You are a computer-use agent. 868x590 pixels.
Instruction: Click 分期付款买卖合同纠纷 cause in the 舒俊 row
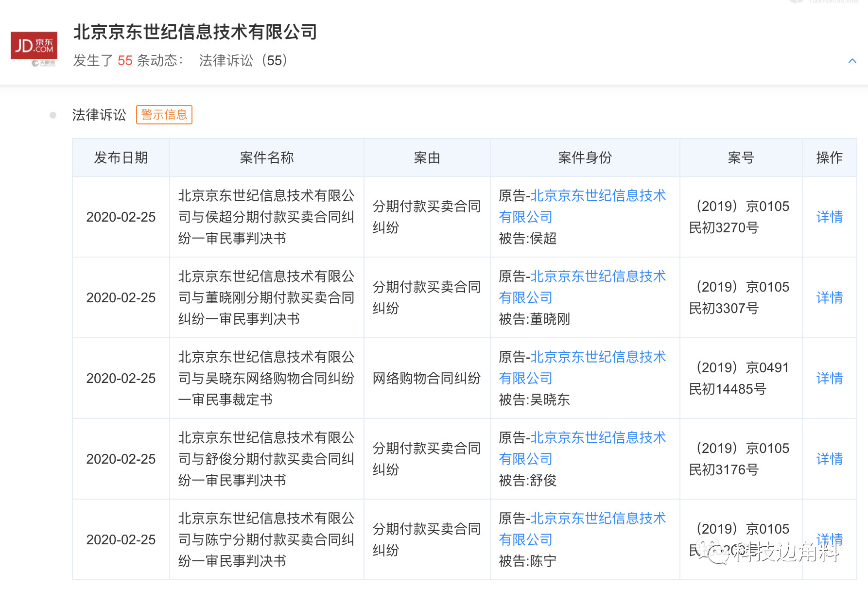coord(427,459)
